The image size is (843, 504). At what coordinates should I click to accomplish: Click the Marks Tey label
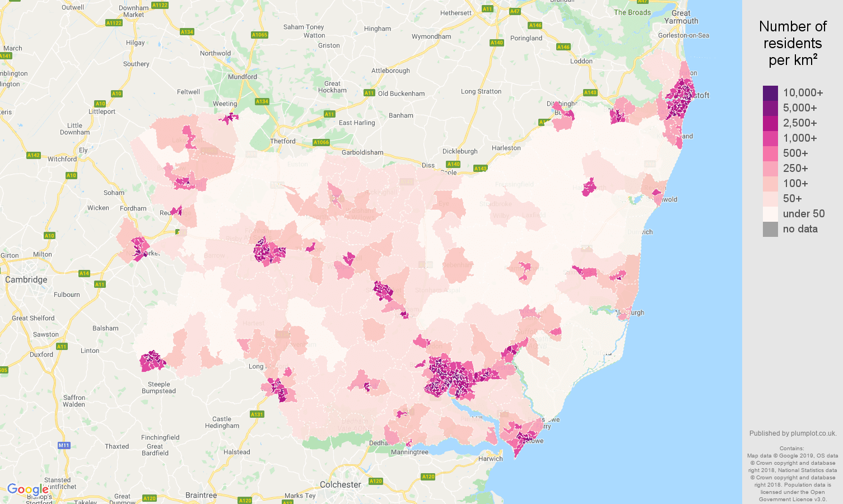pos(300,496)
